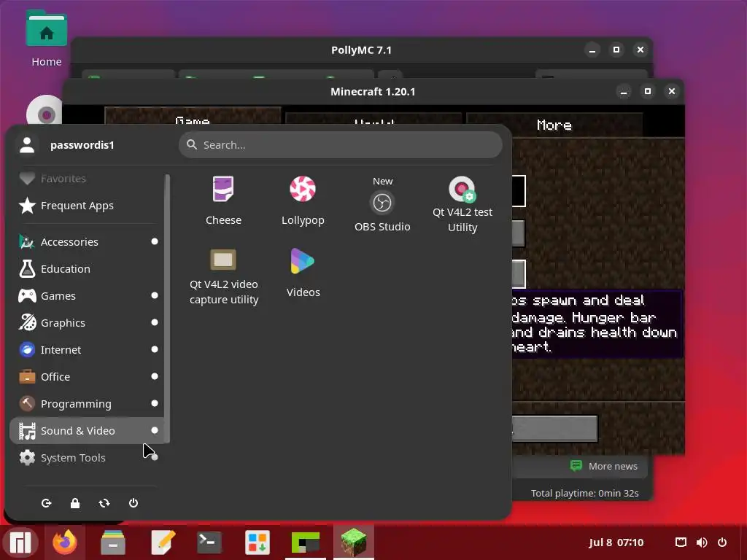747x560 pixels.
Task: Open the text editor from taskbar
Action: [x=163, y=542]
